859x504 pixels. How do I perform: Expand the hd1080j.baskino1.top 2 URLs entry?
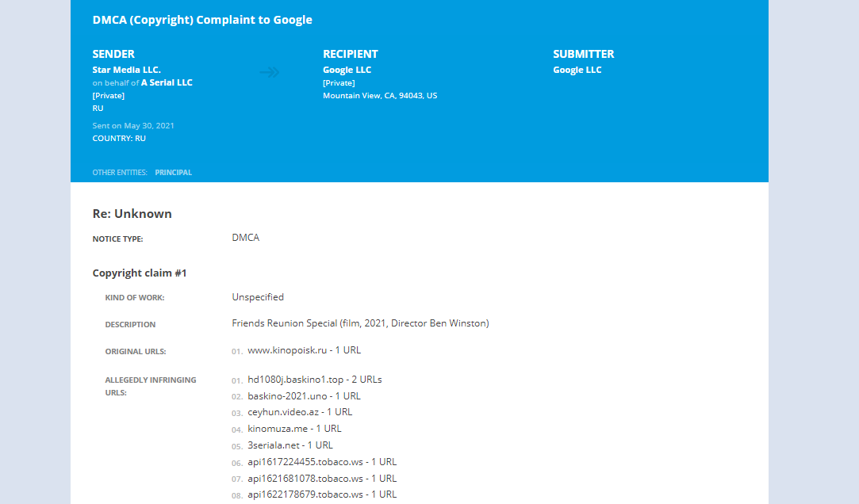[x=314, y=380]
